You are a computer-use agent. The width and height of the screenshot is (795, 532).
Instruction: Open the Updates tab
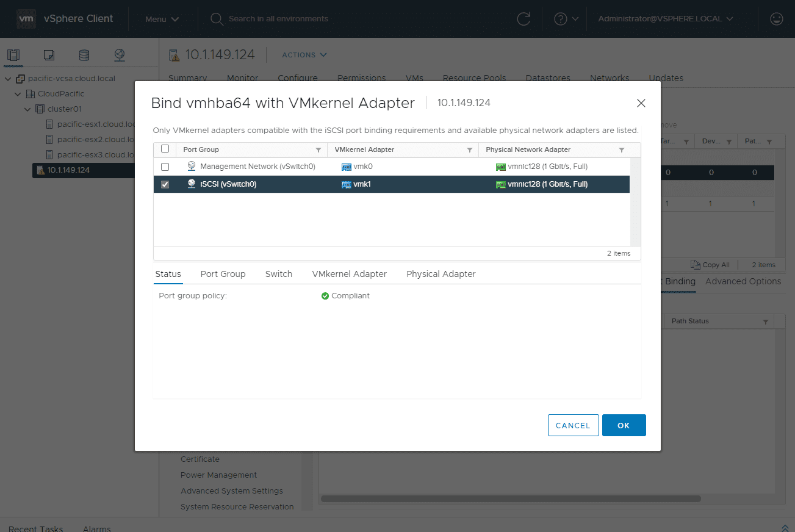click(666, 78)
